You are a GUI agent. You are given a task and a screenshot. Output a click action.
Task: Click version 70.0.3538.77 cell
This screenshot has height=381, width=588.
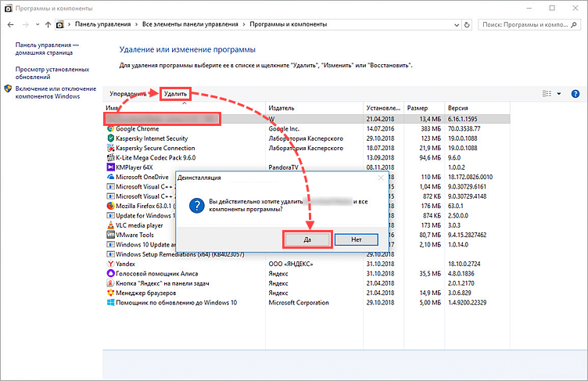[x=464, y=129]
